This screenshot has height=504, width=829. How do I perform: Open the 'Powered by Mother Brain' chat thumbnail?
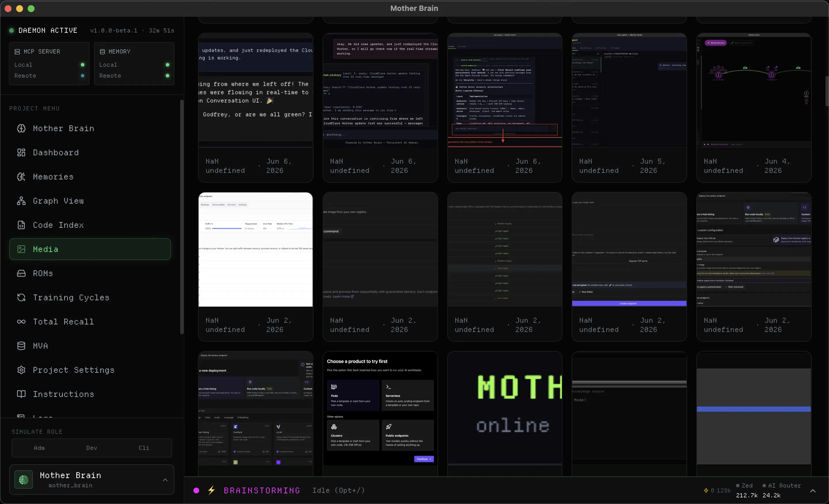(x=380, y=90)
